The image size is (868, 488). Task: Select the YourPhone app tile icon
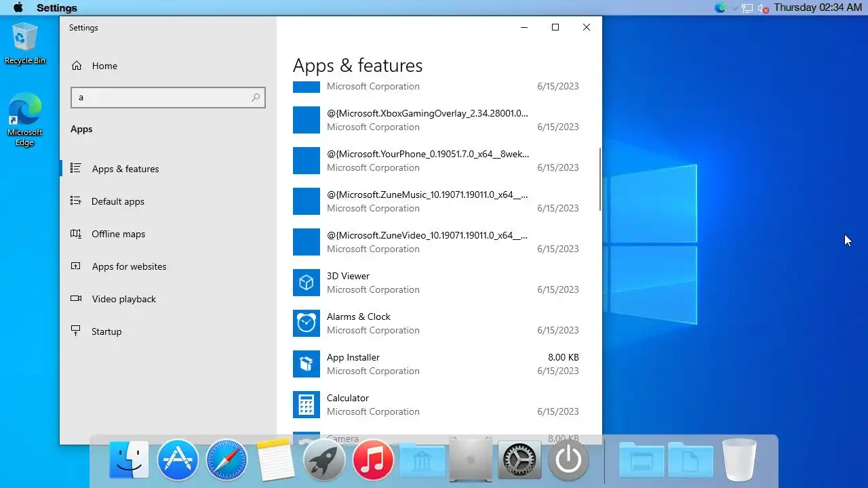point(307,161)
